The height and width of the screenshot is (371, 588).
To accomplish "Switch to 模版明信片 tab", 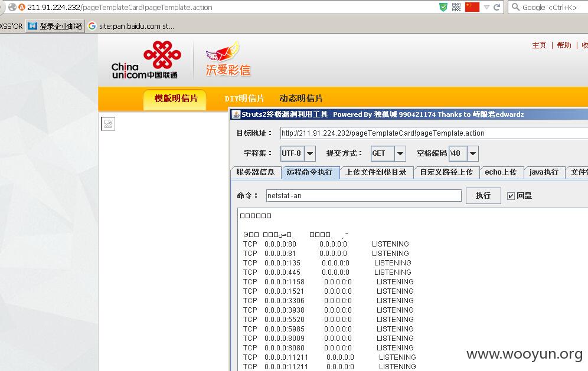I will tap(175, 99).
